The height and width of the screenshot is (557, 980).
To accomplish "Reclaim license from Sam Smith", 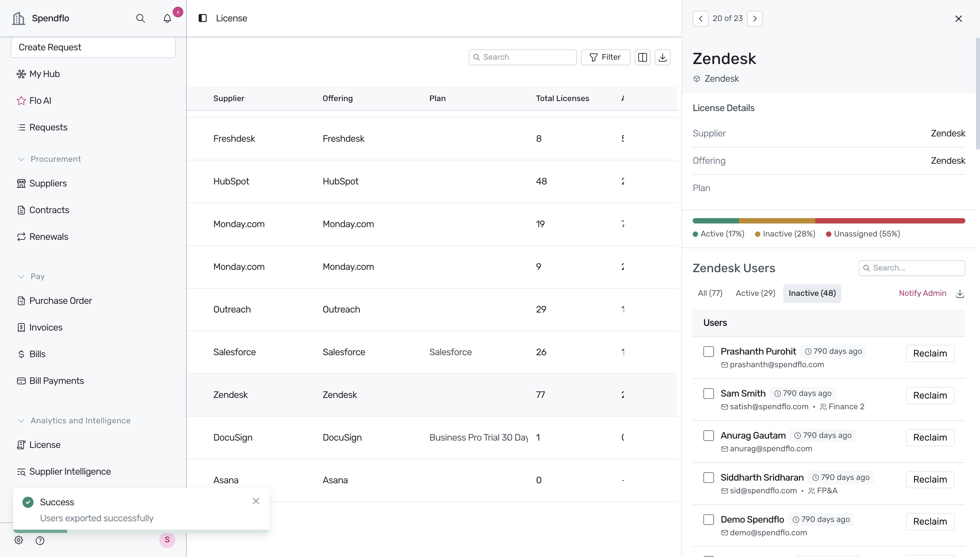I will pyautogui.click(x=930, y=396).
